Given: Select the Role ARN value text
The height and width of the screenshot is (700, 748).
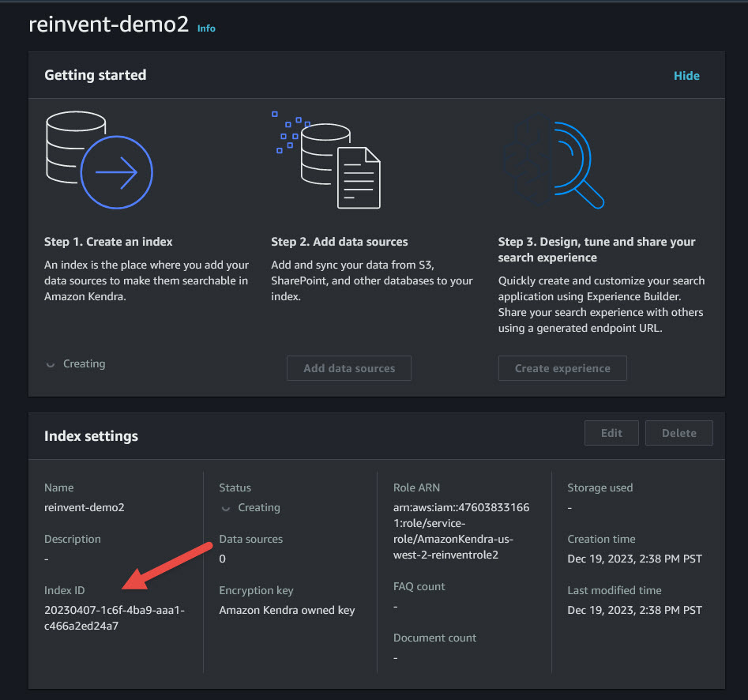Looking at the screenshot, I should coord(461,531).
